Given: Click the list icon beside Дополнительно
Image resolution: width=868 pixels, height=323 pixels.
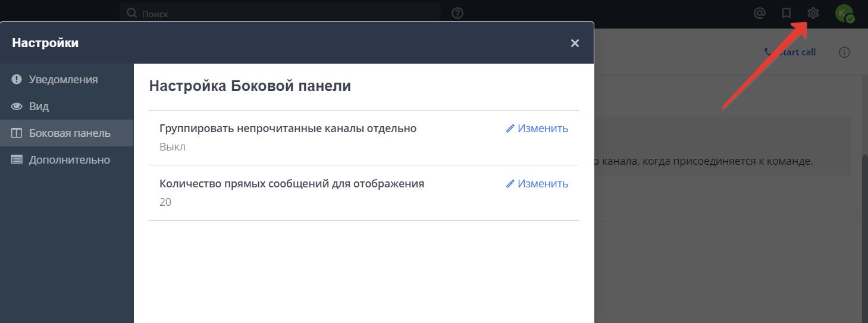Looking at the screenshot, I should pos(17,160).
